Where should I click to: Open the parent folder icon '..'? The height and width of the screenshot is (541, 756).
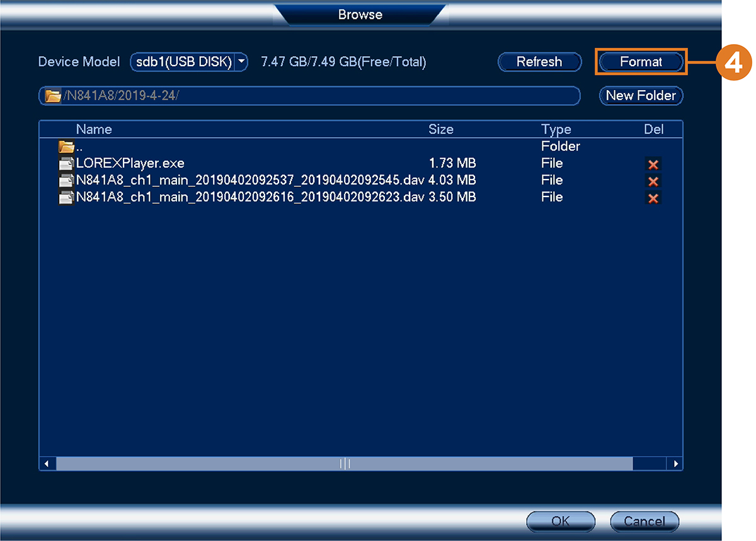[67, 147]
